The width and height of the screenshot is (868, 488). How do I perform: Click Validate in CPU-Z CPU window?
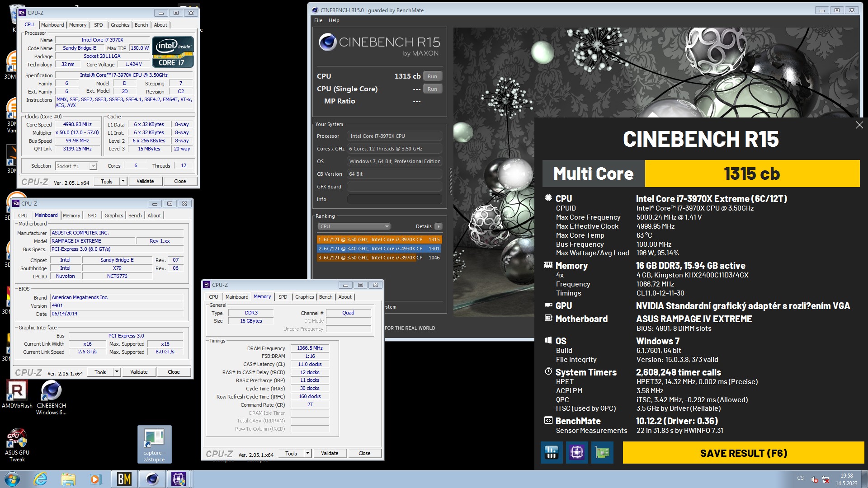(145, 181)
